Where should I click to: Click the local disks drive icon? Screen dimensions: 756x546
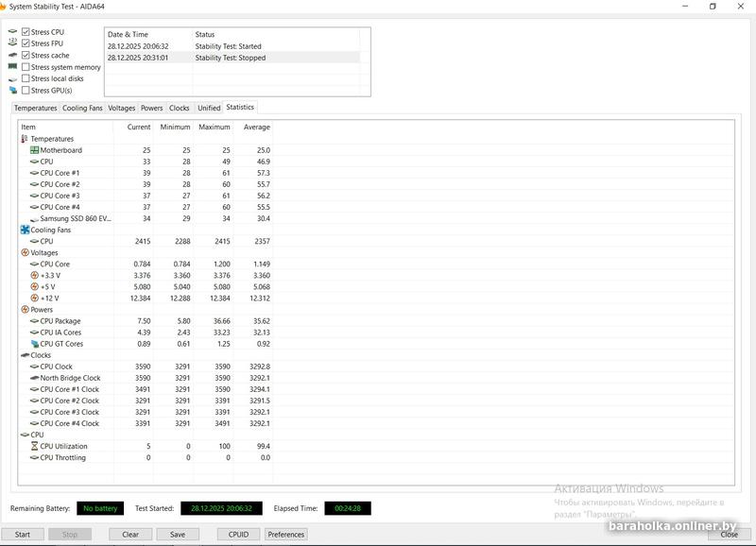pyautogui.click(x=12, y=78)
